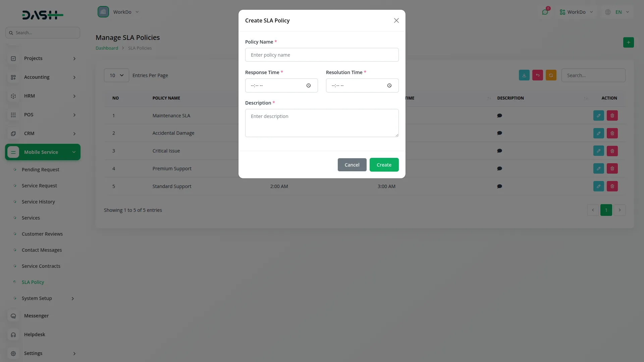This screenshot has height=362, width=644.
Task: Focus the Enter policy name field
Action: pos(322,55)
